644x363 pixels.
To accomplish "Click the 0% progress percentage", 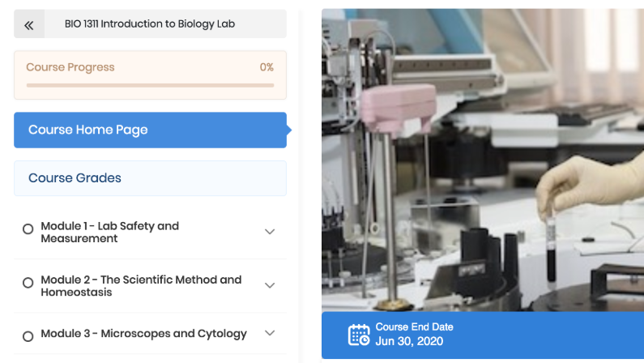I will pyautogui.click(x=267, y=67).
